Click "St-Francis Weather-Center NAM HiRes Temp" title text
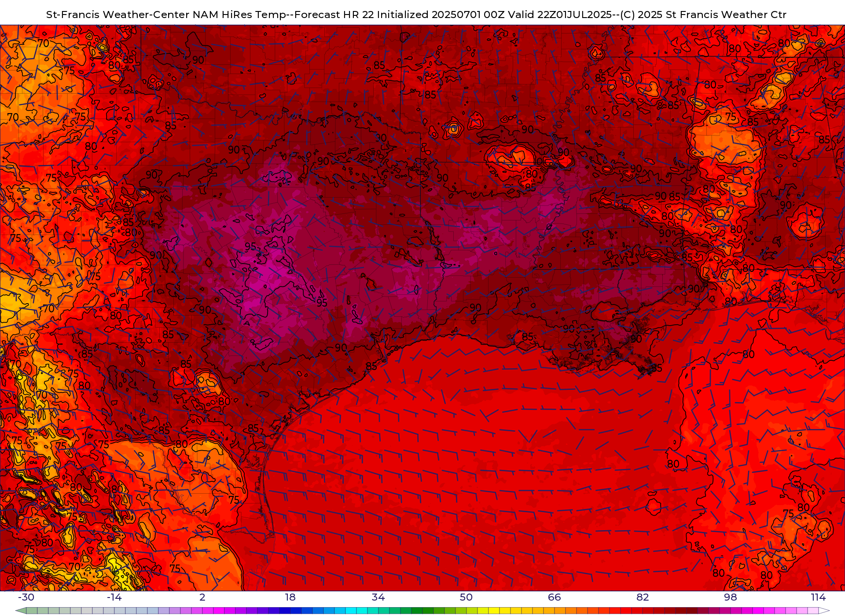 click(x=166, y=15)
